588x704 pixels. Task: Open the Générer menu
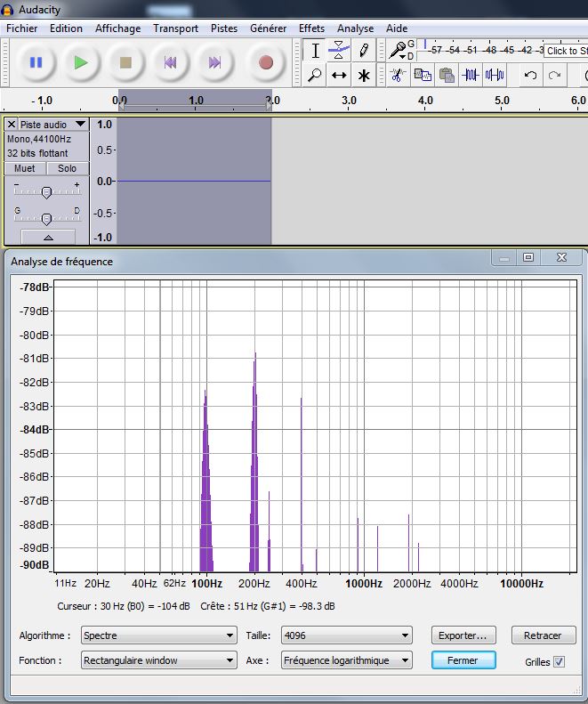tap(268, 28)
